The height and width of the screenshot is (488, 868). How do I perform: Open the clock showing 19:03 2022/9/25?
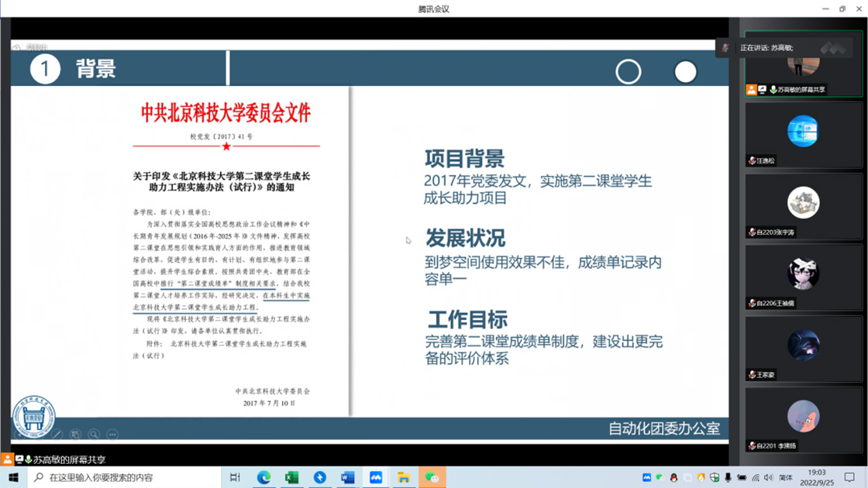(x=817, y=477)
